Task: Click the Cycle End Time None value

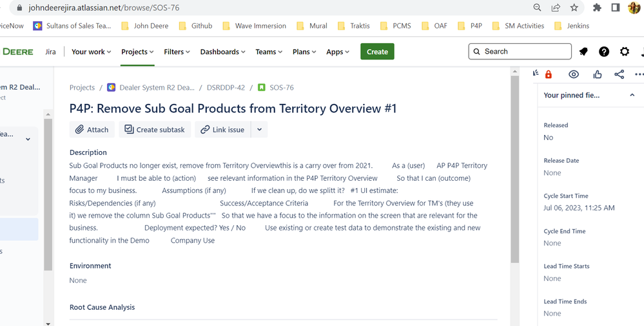Action: tap(552, 243)
